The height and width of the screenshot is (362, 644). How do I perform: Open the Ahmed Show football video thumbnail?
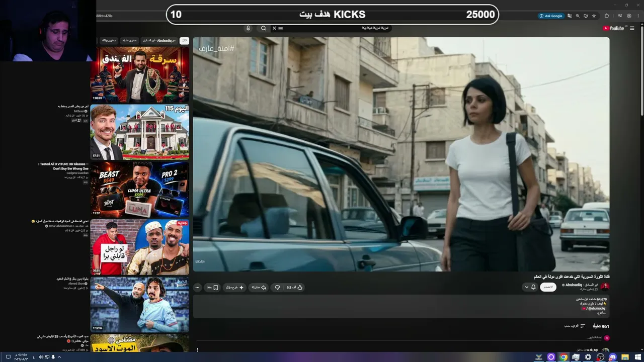140,304
